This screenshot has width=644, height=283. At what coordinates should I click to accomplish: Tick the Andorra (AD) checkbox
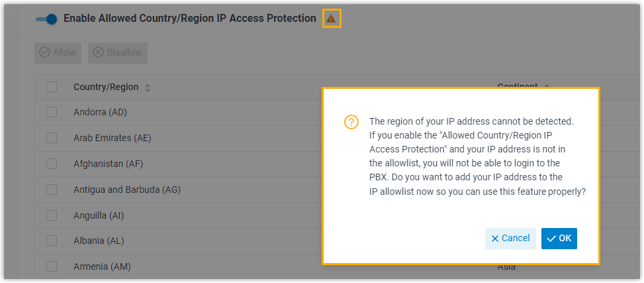tap(52, 112)
